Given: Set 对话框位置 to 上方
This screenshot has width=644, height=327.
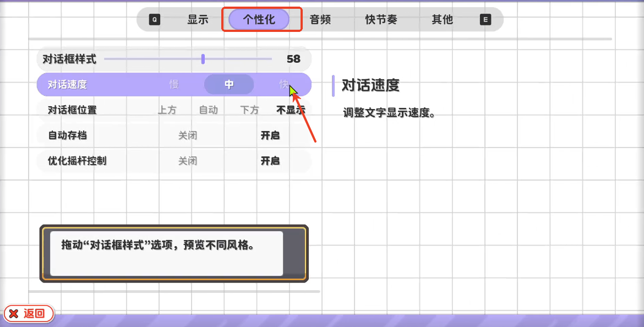Looking at the screenshot, I should 167,110.
